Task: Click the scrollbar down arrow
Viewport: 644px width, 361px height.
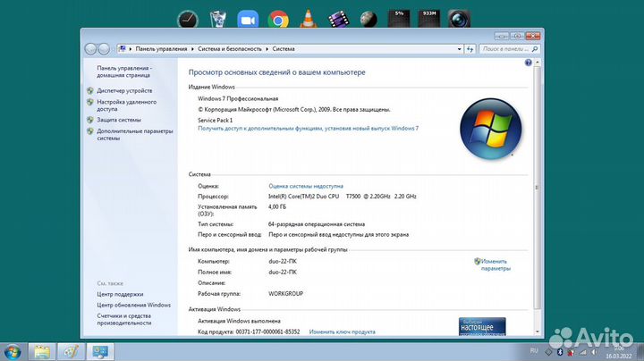Action: pyautogui.click(x=538, y=332)
